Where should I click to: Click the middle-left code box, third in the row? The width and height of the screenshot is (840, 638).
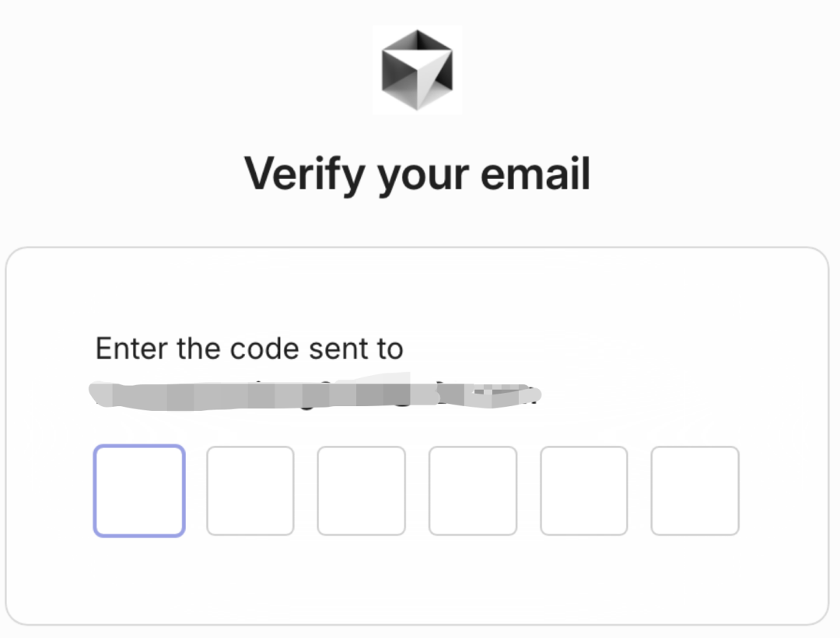(361, 491)
